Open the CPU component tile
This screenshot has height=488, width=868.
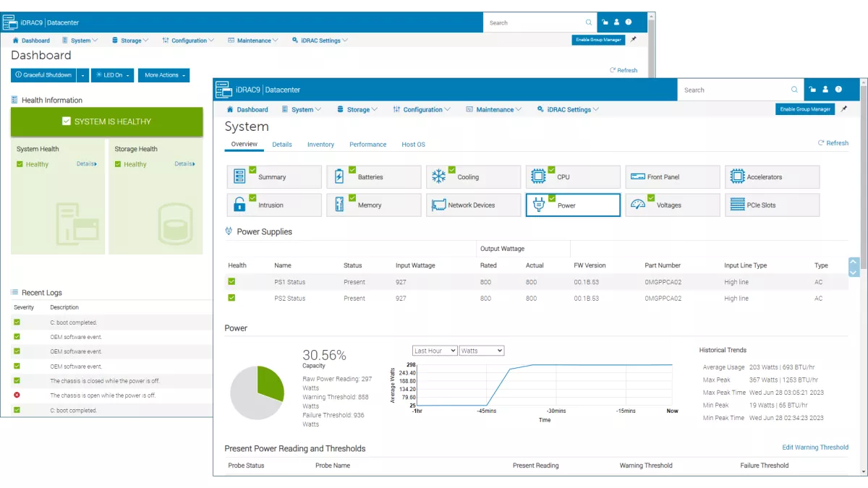(574, 177)
